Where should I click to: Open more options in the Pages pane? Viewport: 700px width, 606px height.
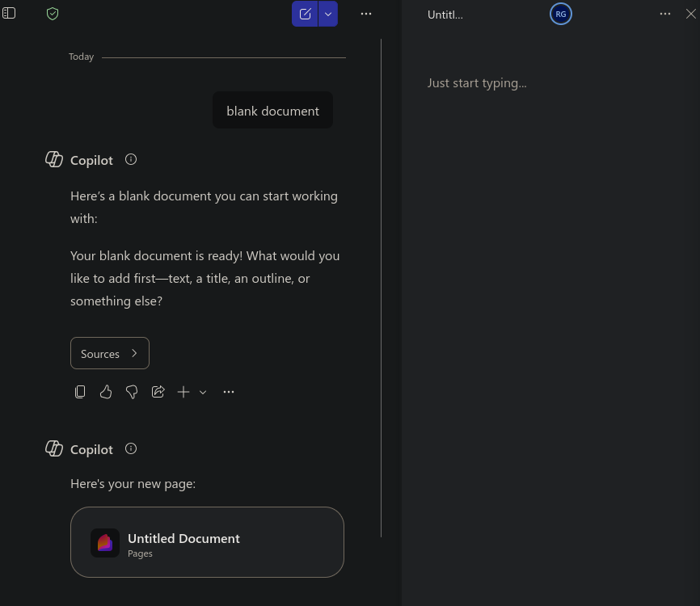coord(665,13)
